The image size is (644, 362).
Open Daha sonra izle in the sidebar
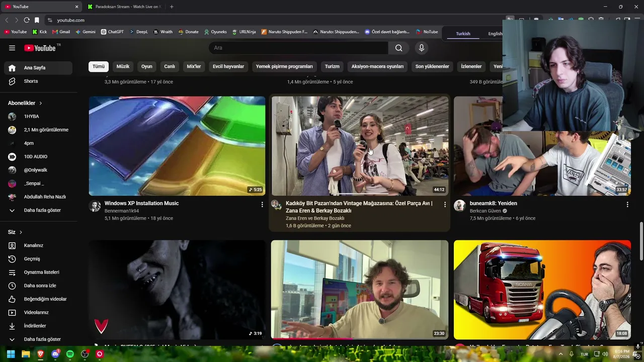pyautogui.click(x=38, y=286)
